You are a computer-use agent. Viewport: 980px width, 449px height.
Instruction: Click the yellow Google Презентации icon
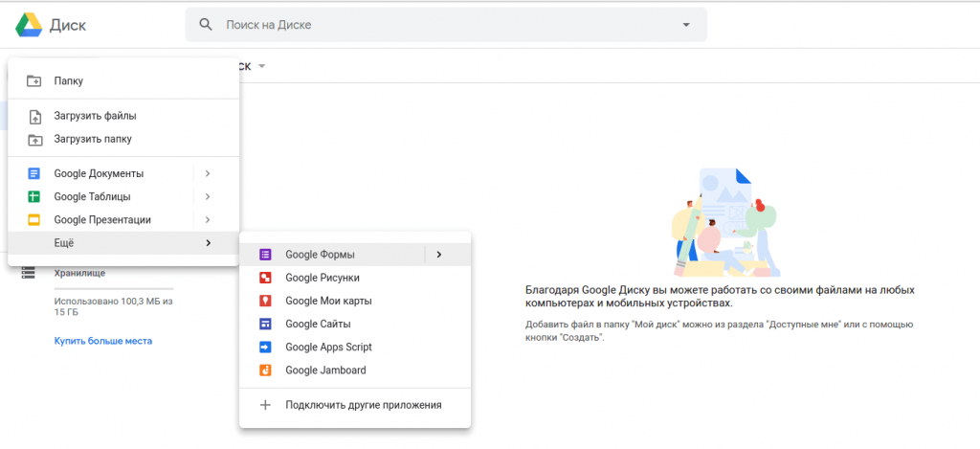point(34,220)
